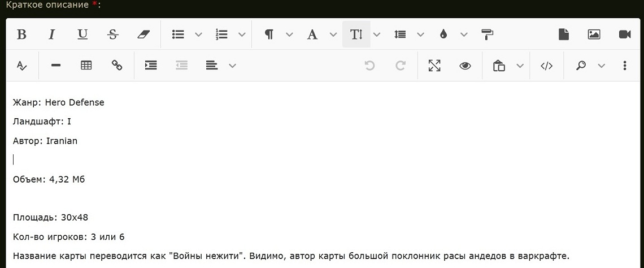Insert a video
This screenshot has width=644, height=268.
(624, 34)
